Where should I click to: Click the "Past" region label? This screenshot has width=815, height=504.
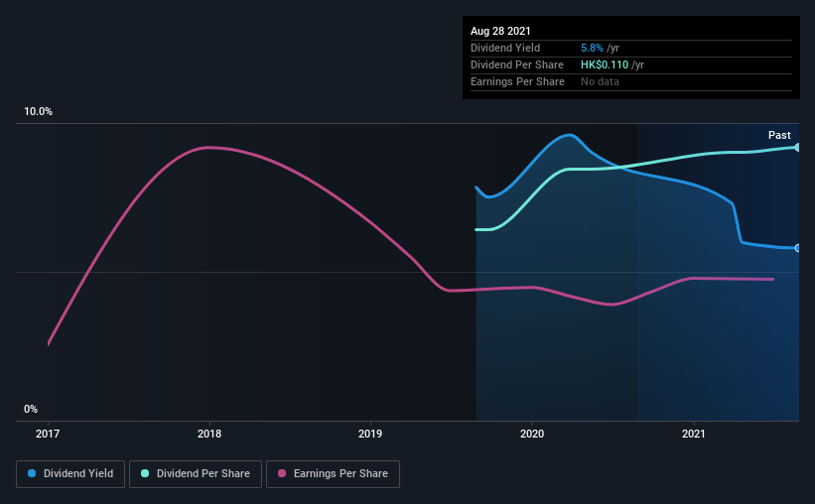point(779,135)
